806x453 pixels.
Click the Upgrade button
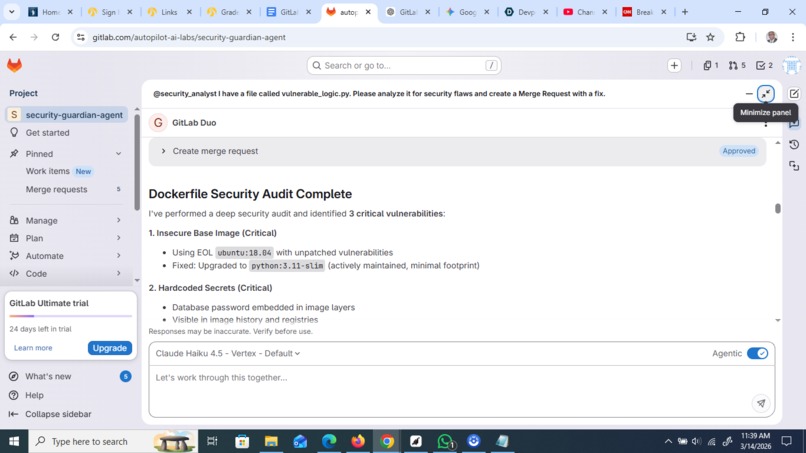click(109, 348)
